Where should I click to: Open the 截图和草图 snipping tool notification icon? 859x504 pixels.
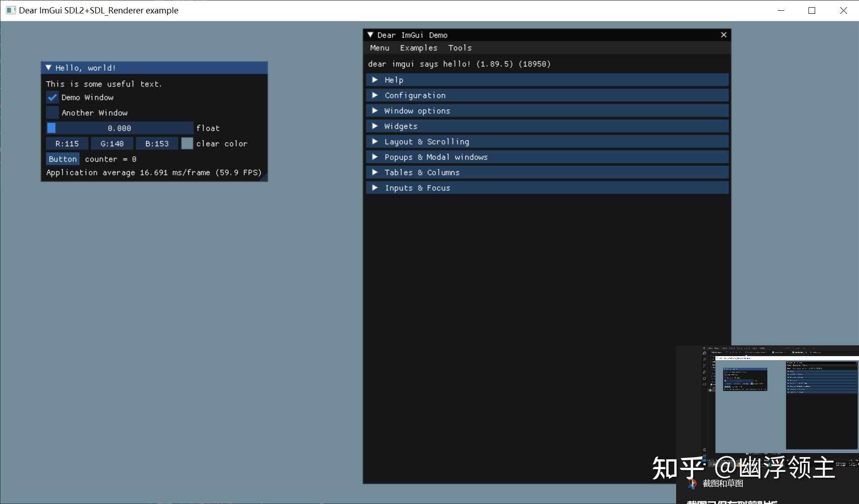(692, 484)
